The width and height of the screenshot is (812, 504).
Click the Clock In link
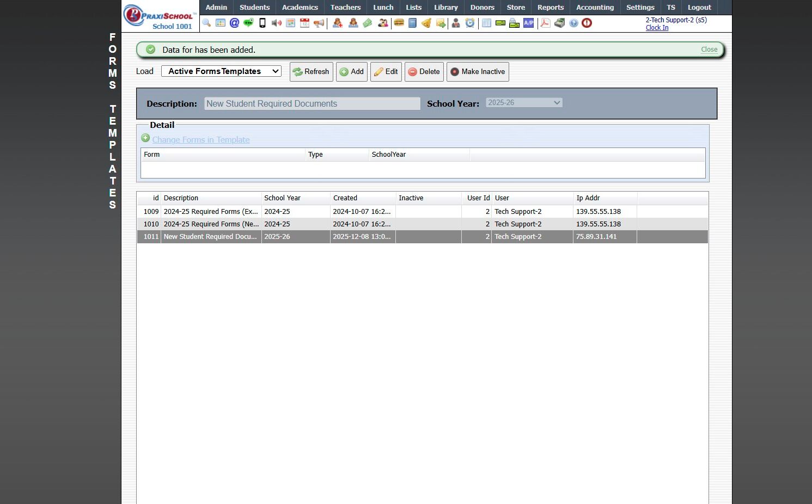click(x=657, y=28)
